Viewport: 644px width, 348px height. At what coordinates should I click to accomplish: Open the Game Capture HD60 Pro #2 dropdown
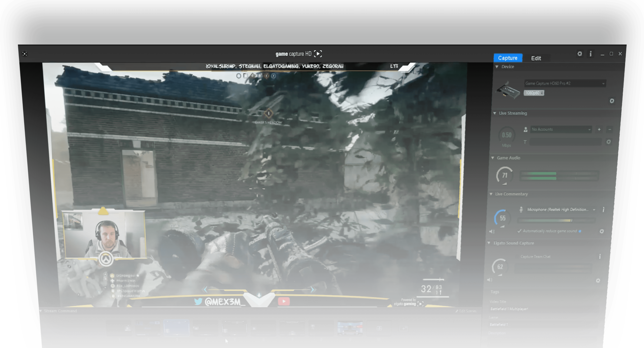(565, 83)
